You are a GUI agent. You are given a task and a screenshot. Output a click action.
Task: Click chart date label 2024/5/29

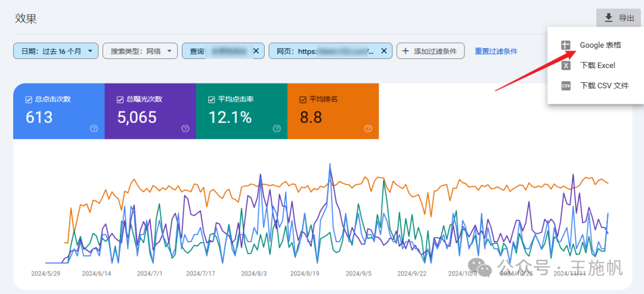tap(45, 274)
